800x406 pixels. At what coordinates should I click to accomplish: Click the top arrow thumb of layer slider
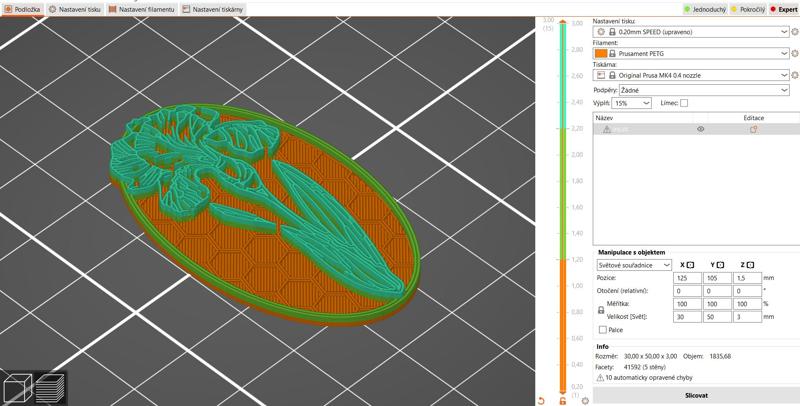point(563,22)
